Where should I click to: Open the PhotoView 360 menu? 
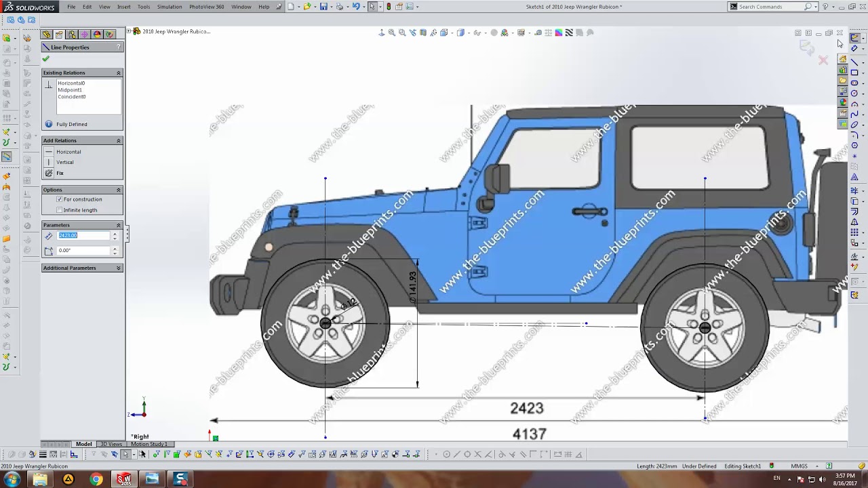click(x=206, y=7)
